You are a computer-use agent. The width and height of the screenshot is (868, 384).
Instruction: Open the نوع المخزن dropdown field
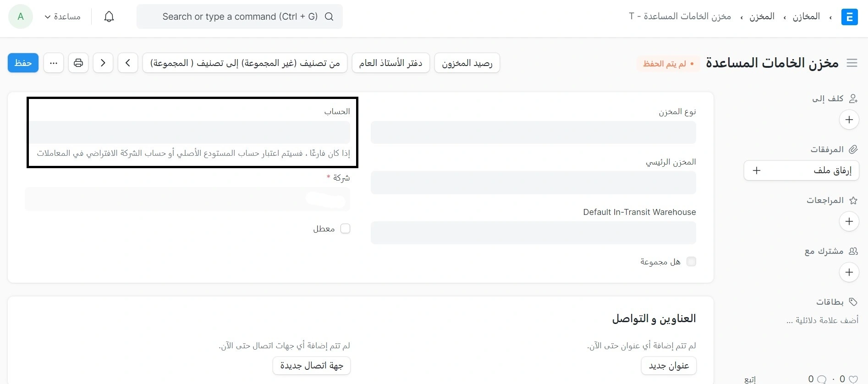pyautogui.click(x=533, y=132)
